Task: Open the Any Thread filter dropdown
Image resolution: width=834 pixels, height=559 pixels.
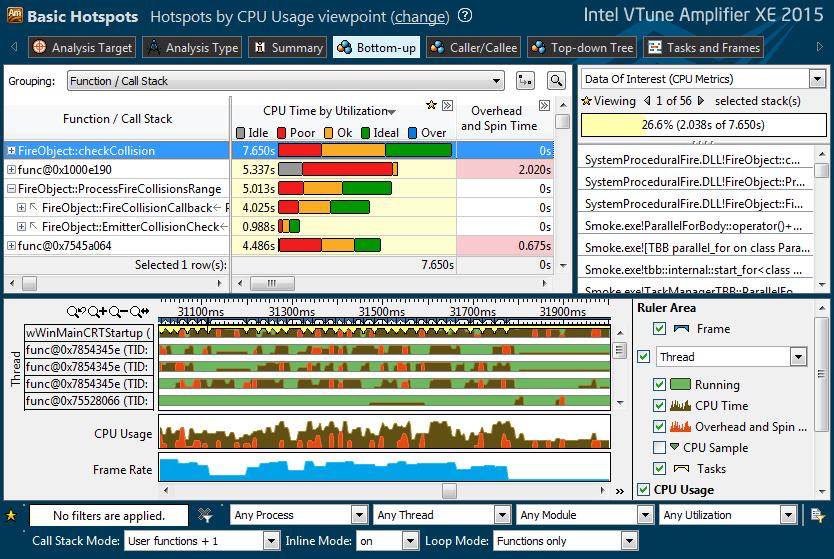Action: click(x=442, y=515)
